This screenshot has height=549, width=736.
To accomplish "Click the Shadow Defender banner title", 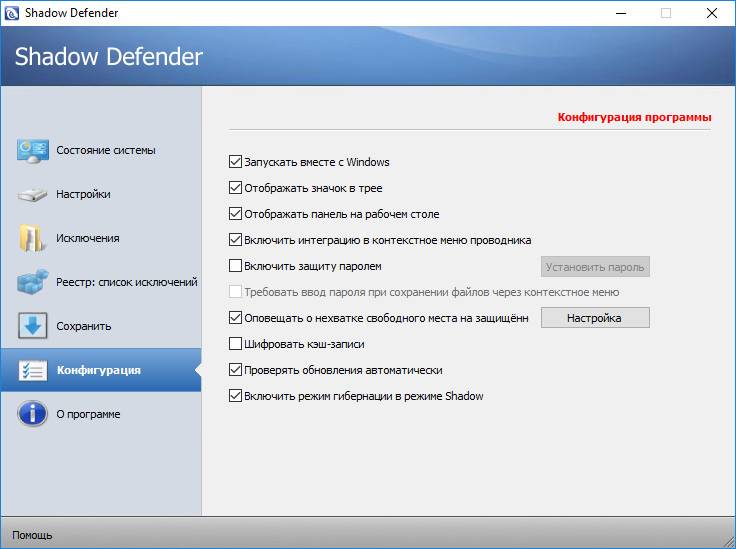I will click(108, 57).
